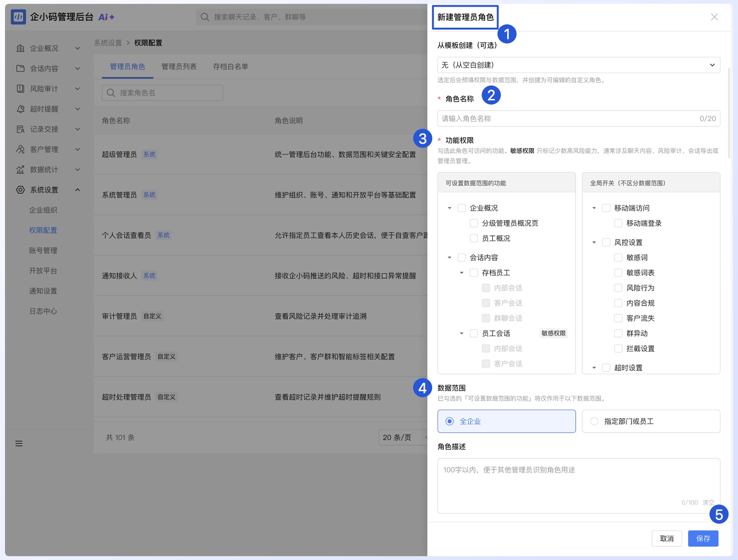This screenshot has width=738, height=560.
Task: Open the 存档白名单 tab
Action: [231, 67]
